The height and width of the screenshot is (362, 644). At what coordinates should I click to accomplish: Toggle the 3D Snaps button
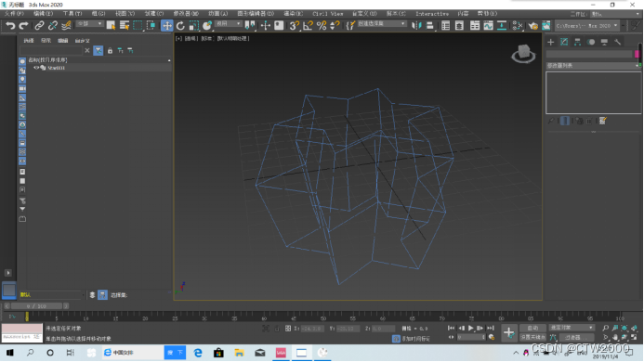(294, 26)
